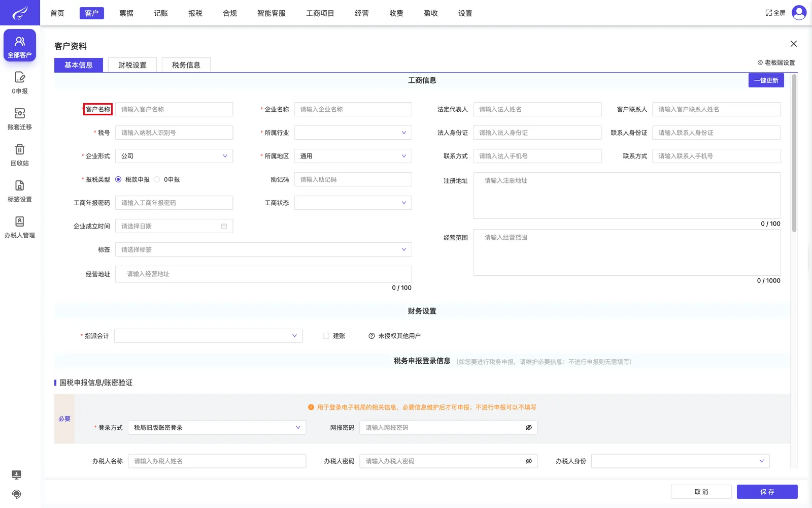812x508 pixels.
Task: Open the user avatar menu
Action: click(x=799, y=13)
